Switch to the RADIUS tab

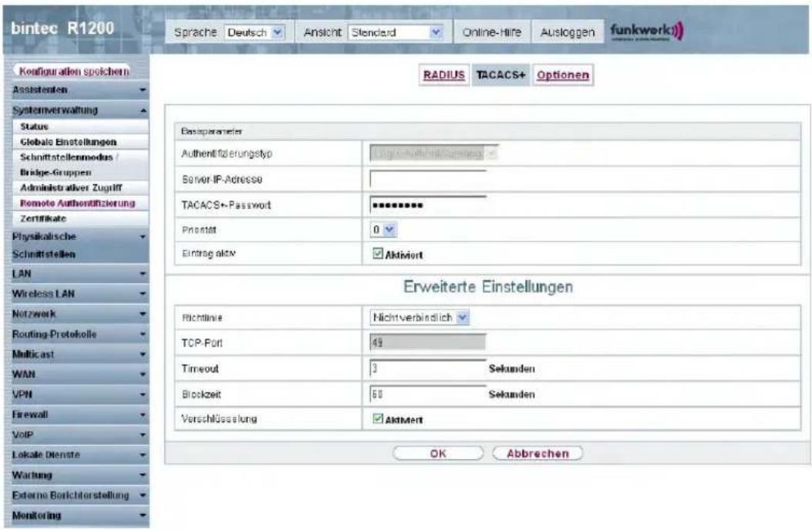tap(444, 75)
